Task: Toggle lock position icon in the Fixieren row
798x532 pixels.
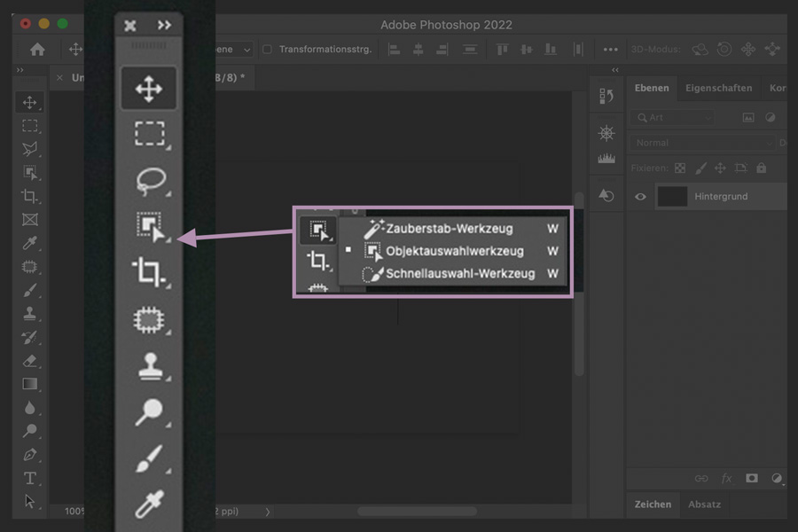Action: point(720,168)
